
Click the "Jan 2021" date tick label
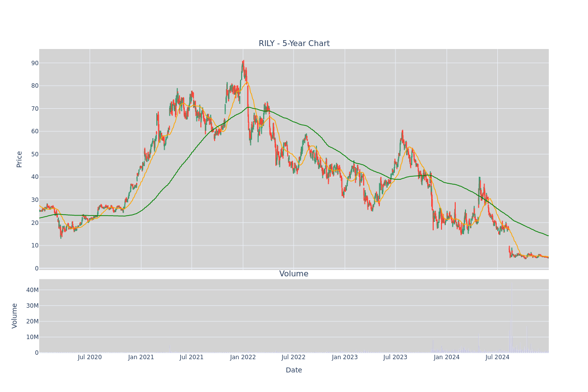[141, 357]
